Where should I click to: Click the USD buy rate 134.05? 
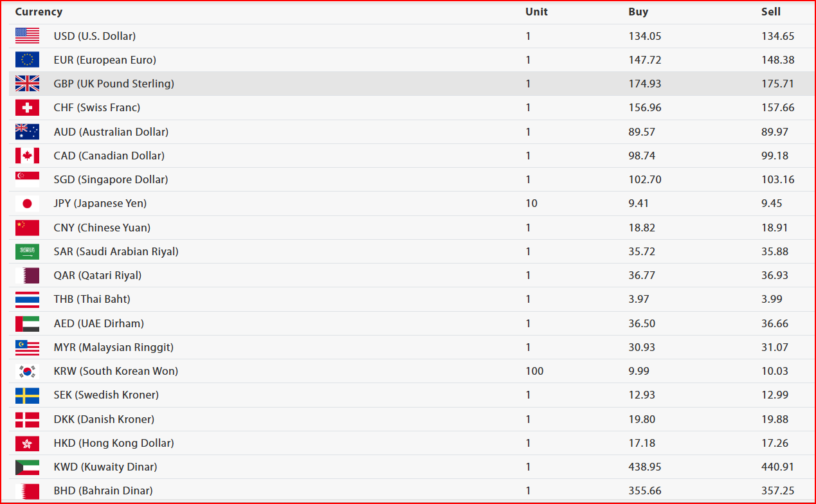click(x=645, y=36)
